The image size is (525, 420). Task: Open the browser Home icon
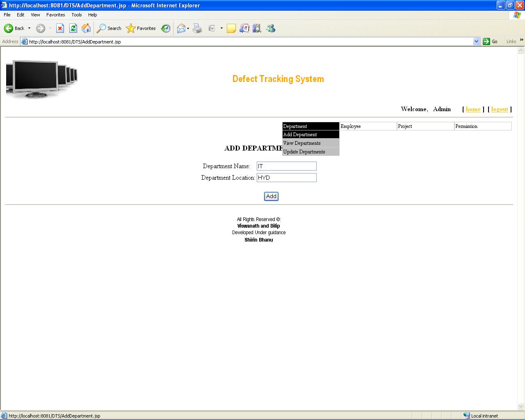click(x=86, y=28)
